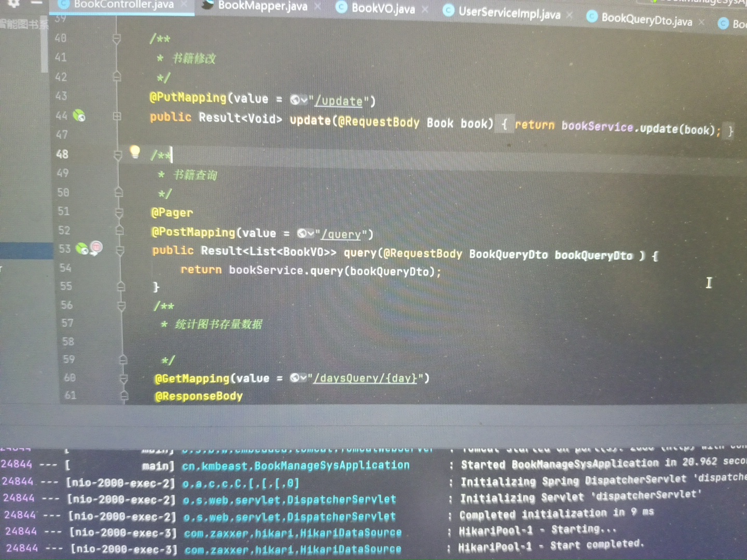The width and height of the screenshot is (747, 560).
Task: Click console message "HikariPool-1 - Start completed."
Action: click(551, 545)
